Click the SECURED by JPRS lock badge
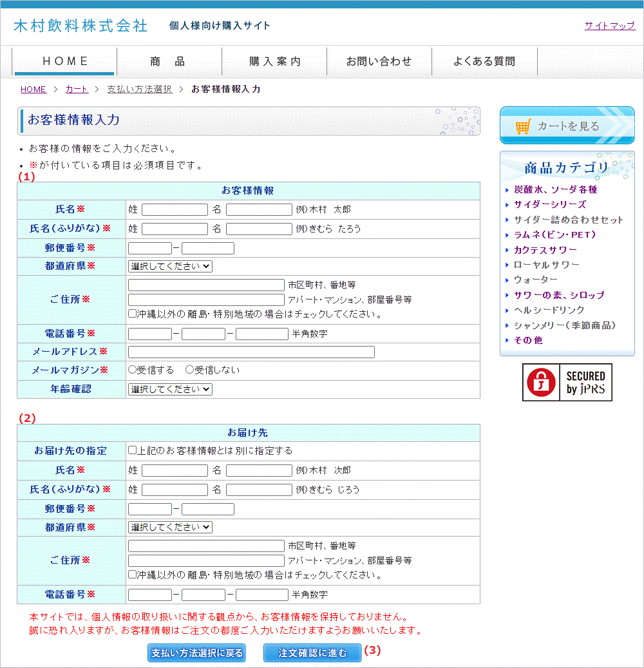 [567, 383]
